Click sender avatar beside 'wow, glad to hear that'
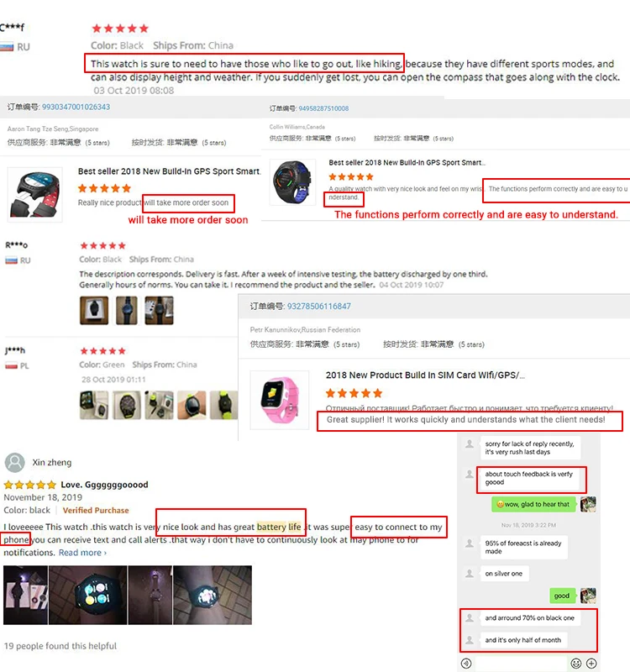The width and height of the screenshot is (630, 672). pyautogui.click(x=588, y=504)
